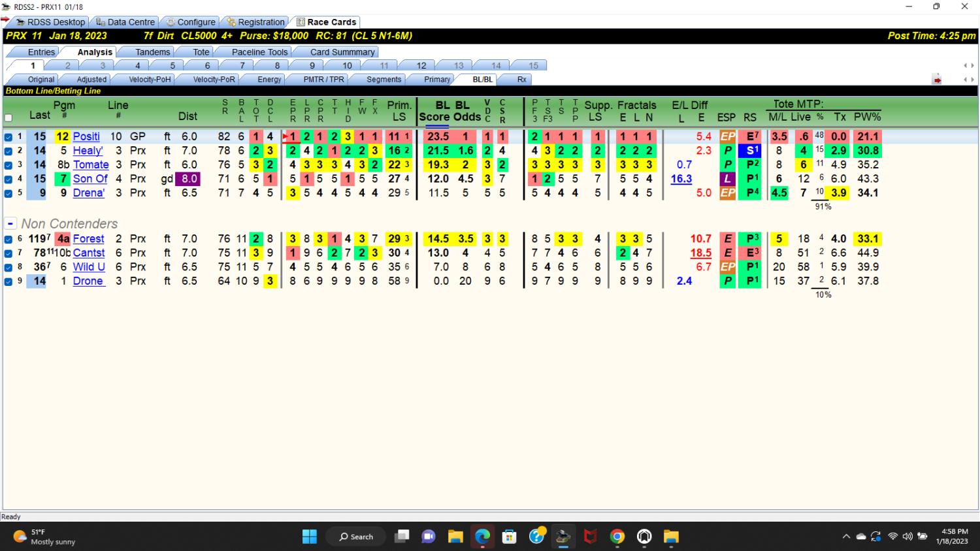
Task: Click right arrow beside the Rx view tabs
Action: (972, 80)
